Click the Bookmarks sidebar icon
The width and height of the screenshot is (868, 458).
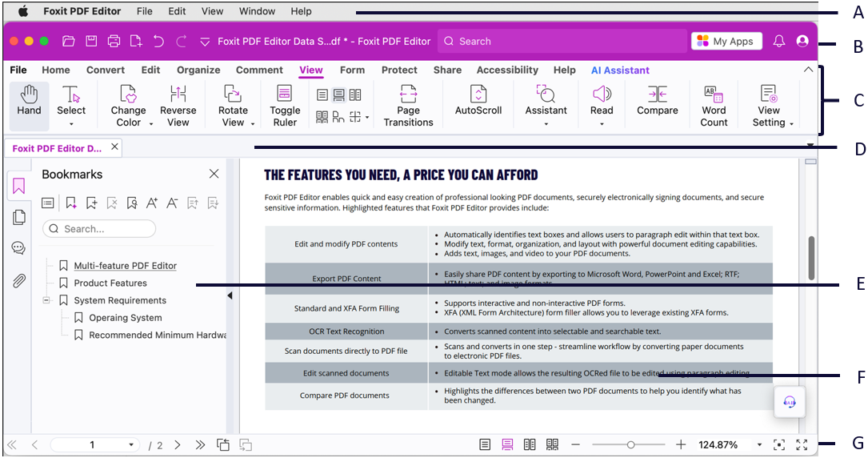[x=19, y=186]
